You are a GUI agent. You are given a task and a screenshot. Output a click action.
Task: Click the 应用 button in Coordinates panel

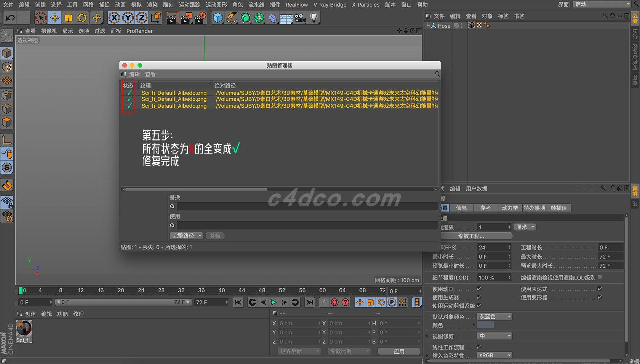click(399, 351)
